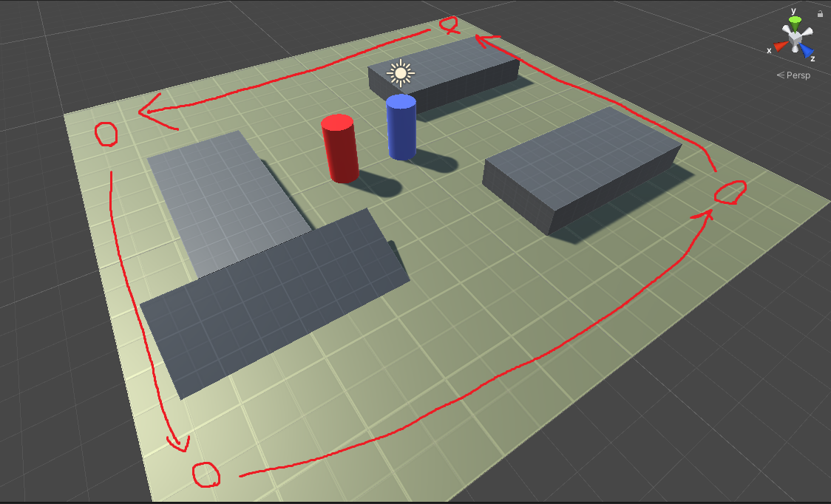Click the blue Z-axis cone on the scene gizmo

(807, 51)
